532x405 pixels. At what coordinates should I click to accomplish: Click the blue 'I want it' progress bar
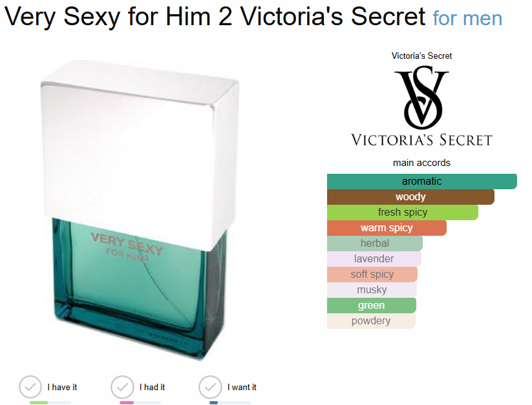pyautogui.click(x=229, y=402)
